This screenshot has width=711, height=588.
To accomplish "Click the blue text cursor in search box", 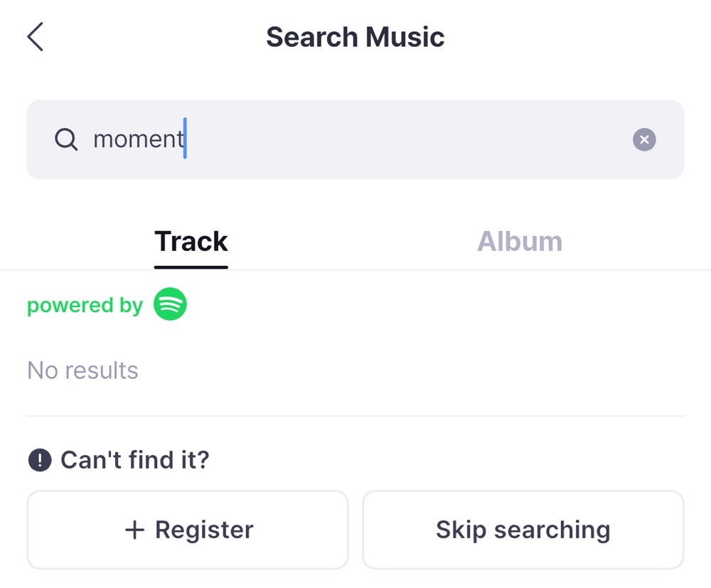I will tap(185, 139).
